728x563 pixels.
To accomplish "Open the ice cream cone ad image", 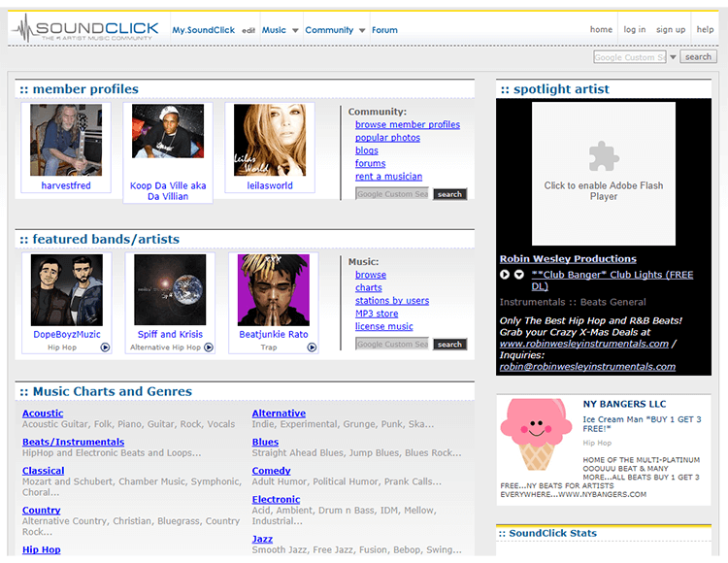I will (536, 435).
